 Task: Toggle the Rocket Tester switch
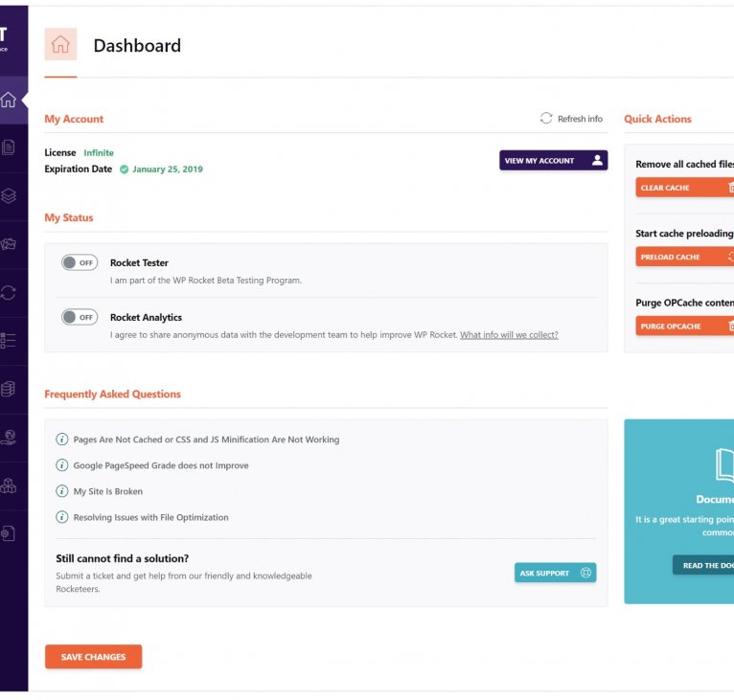80,262
